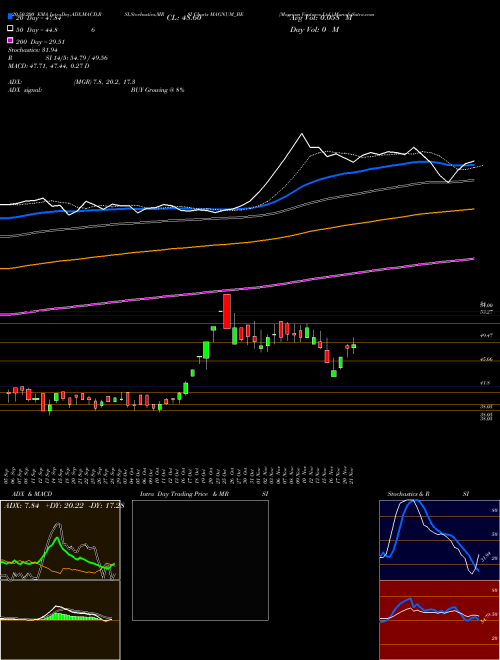Image resolution: width=500 pixels, height=660 pixels.
Task: Click the green MACD histogram bars
Action: 70,616
